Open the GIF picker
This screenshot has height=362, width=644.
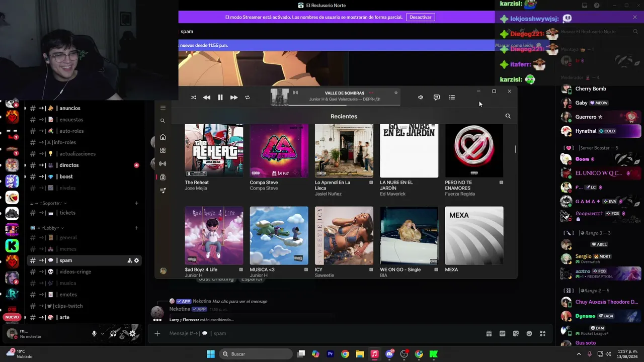(502, 333)
